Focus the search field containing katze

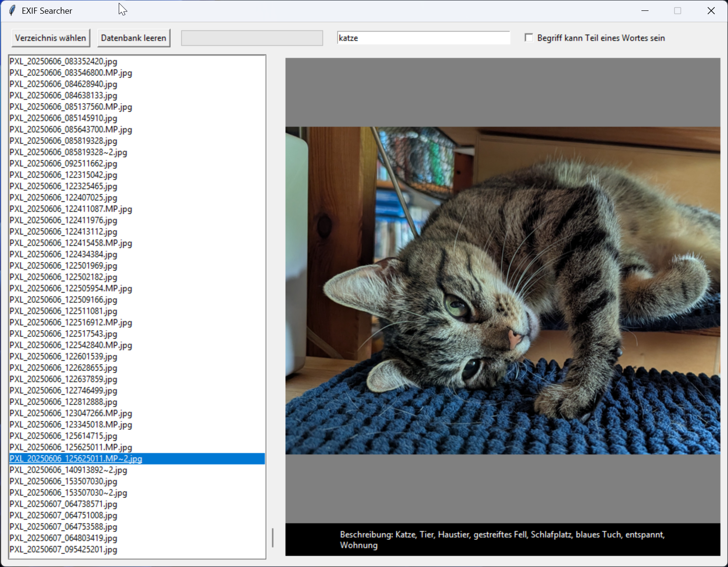coord(423,38)
